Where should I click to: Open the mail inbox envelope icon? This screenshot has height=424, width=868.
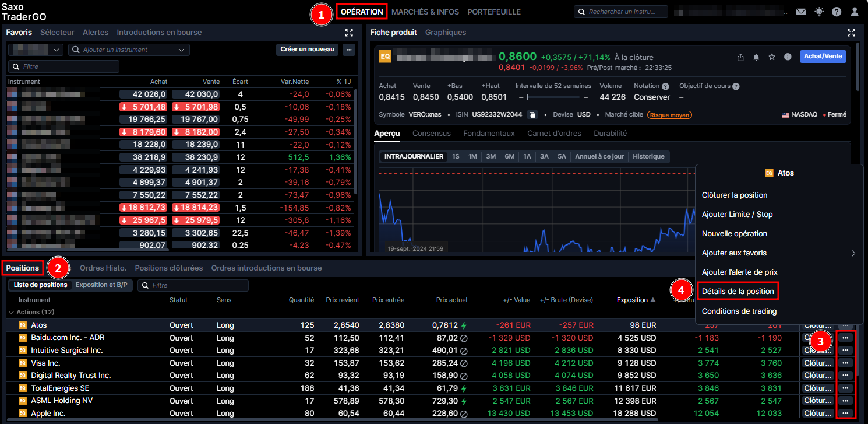[x=801, y=12]
